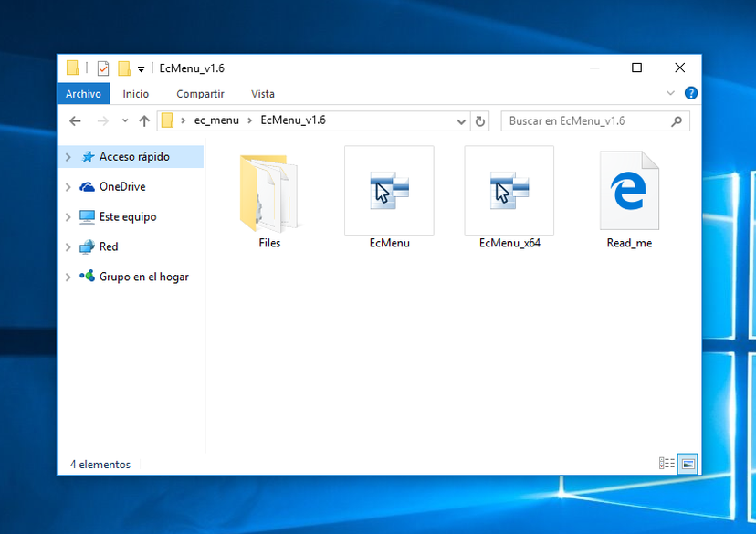Navigate back using the arrow button
This screenshot has width=756, height=534.
click(x=75, y=120)
